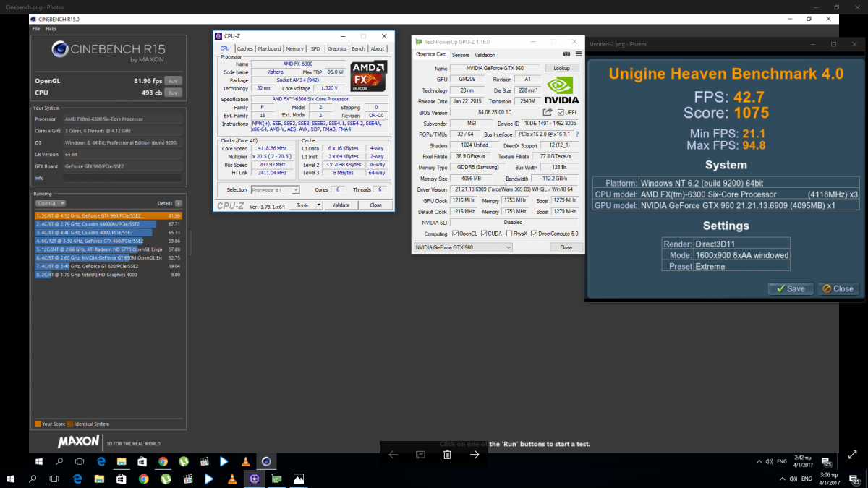The image size is (868, 488).
Task: Open the Cinebench File menu
Action: tap(36, 29)
